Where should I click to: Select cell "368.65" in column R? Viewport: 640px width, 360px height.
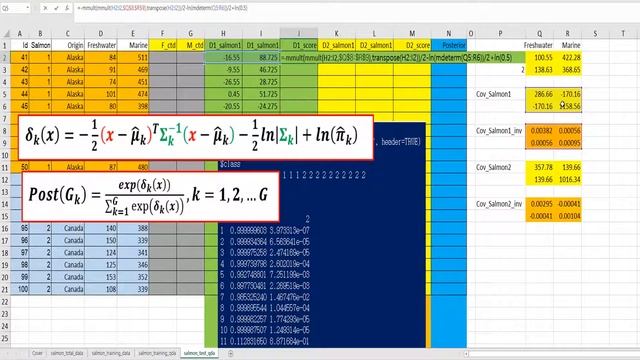pyautogui.click(x=568, y=70)
